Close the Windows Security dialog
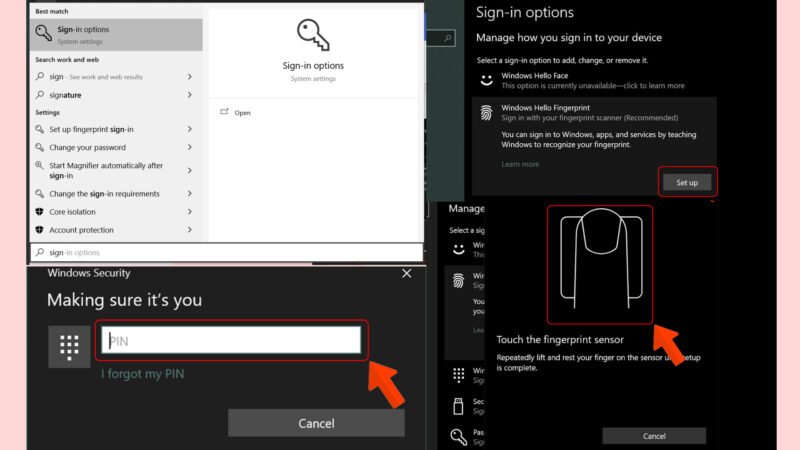The height and width of the screenshot is (450, 800). (406, 273)
